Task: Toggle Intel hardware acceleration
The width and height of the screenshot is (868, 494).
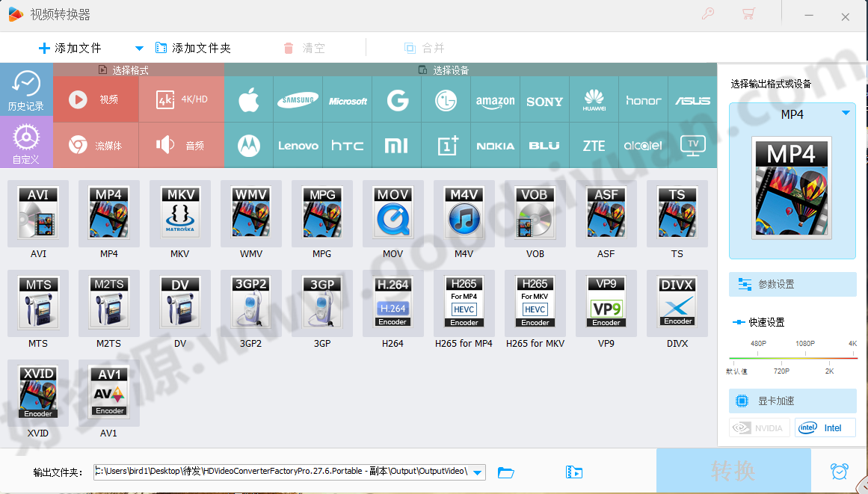Action: 825,427
